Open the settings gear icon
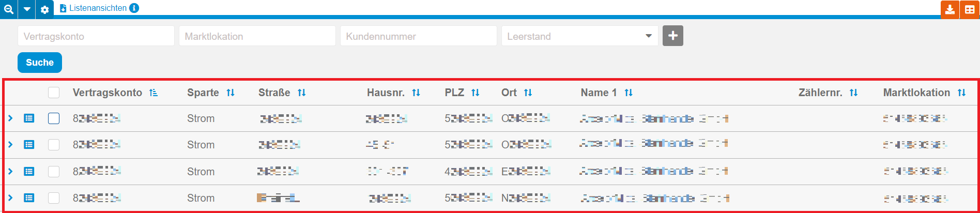This screenshot has width=980, height=213. [45, 9]
